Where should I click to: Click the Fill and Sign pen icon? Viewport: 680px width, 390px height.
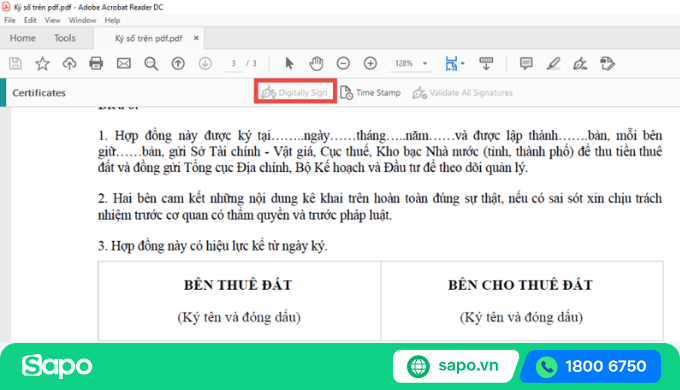tap(580, 64)
